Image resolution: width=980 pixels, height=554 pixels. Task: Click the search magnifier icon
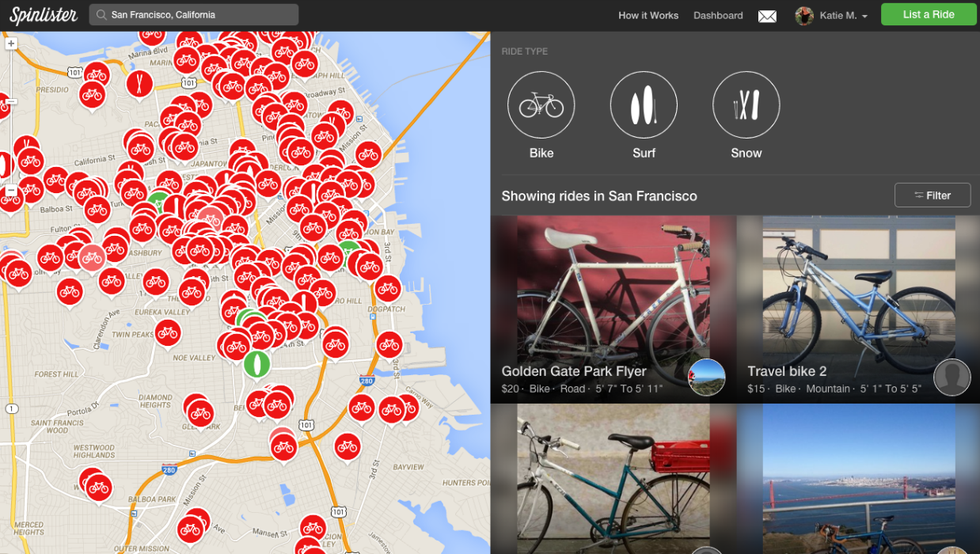click(101, 15)
